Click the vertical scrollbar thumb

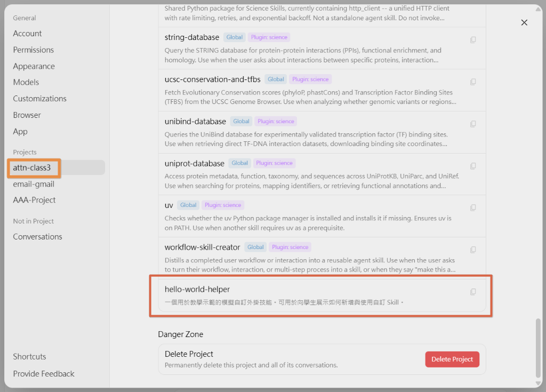[x=538, y=348]
